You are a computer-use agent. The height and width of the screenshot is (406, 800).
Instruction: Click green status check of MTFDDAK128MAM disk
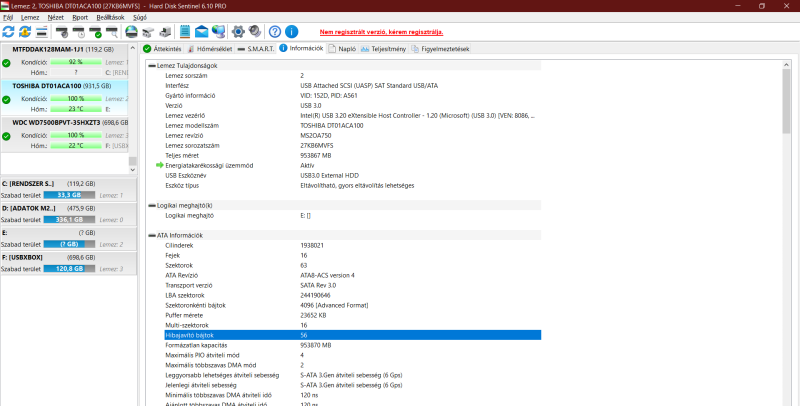point(6,63)
